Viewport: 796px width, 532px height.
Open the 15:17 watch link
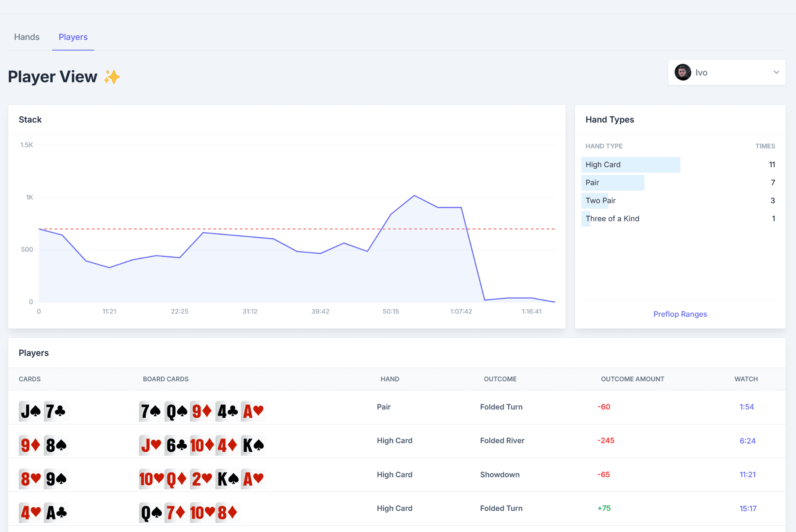[747, 509]
